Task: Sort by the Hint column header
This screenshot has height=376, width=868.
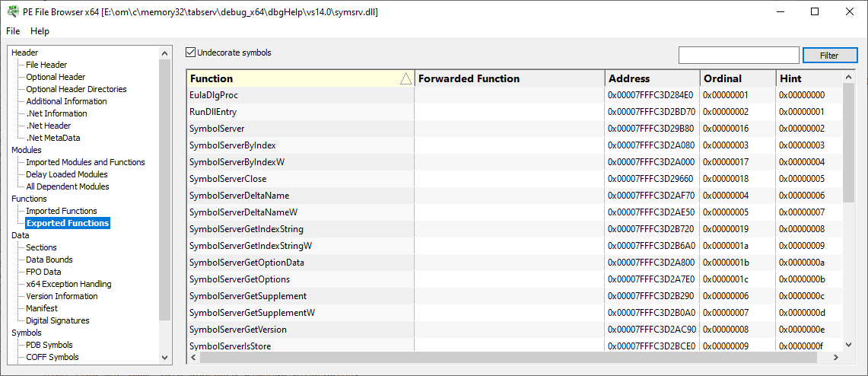Action: pos(809,78)
